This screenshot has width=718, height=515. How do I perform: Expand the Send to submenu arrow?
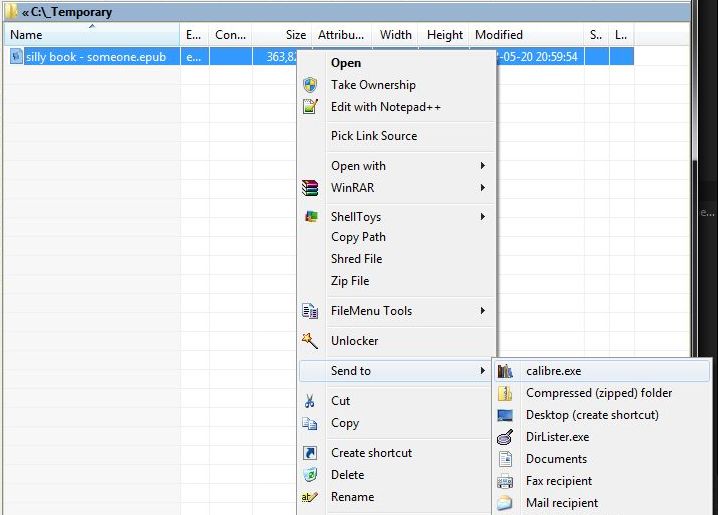pos(483,371)
